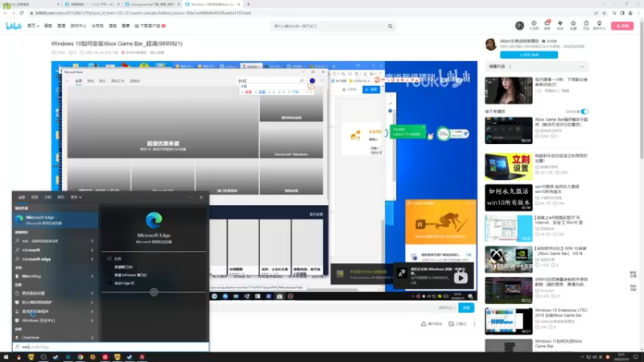Click the notes icon below the video
The image size is (644, 362).
click(451, 324)
